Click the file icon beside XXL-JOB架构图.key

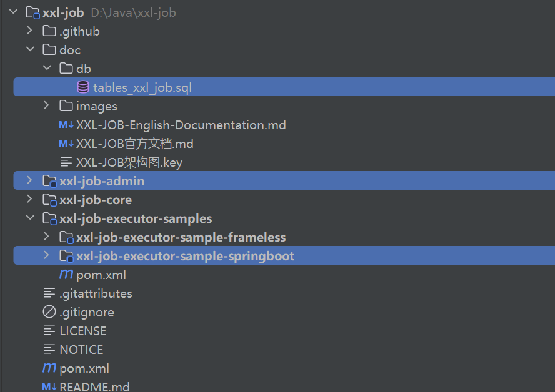click(65, 162)
